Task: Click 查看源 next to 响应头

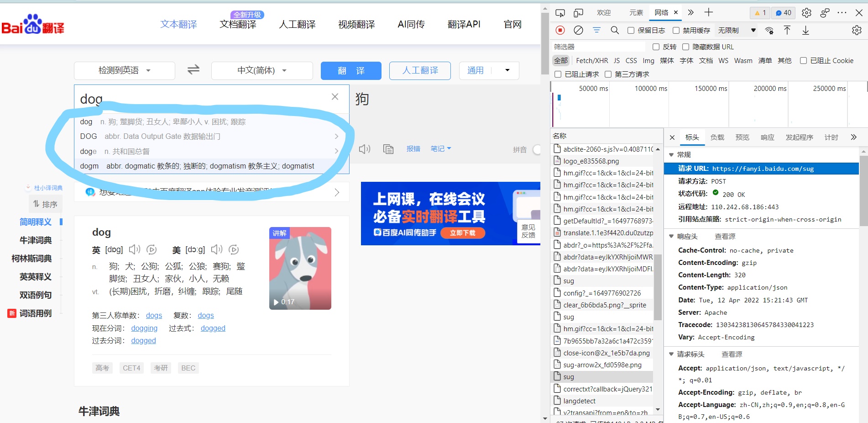Action: [x=725, y=237]
